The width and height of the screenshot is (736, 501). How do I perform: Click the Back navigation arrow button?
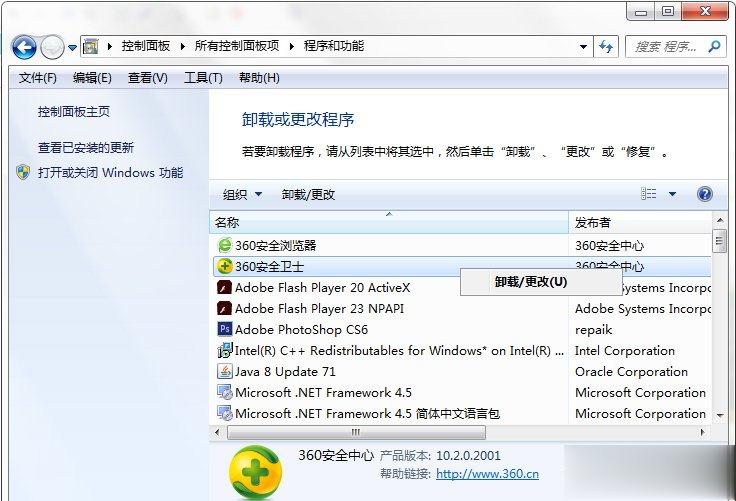[x=24, y=47]
